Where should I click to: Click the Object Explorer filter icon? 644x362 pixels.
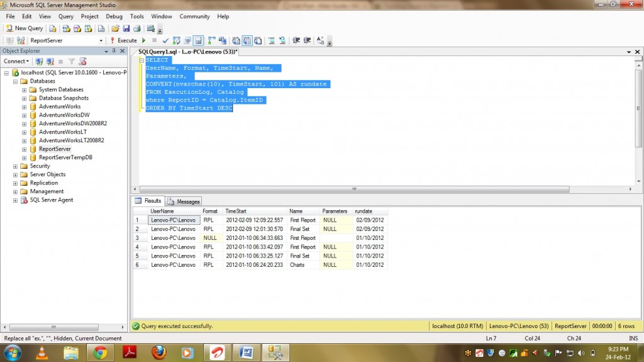pos(71,62)
